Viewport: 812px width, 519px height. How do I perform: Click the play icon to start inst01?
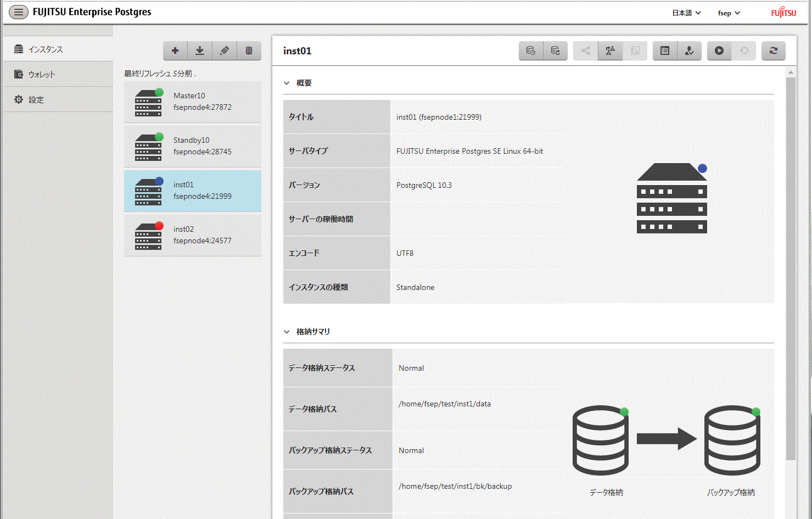pos(719,51)
